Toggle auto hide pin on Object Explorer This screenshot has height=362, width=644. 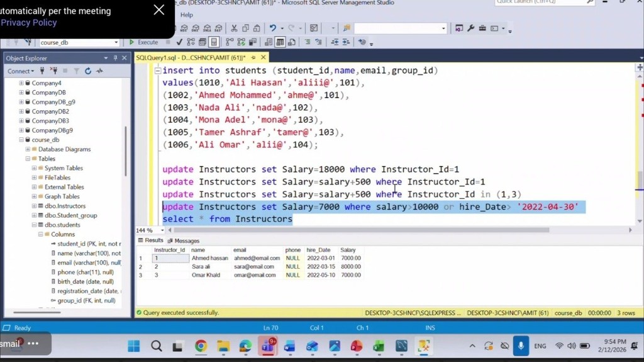115,58
